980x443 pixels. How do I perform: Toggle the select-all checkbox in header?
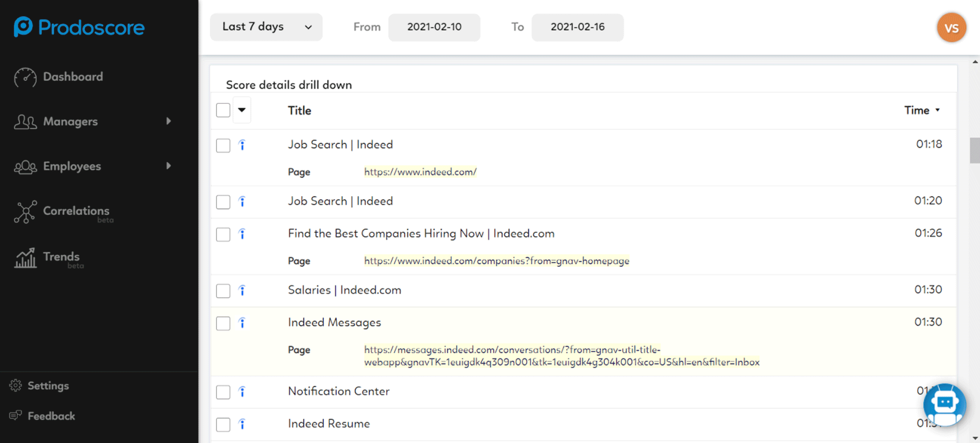[223, 110]
